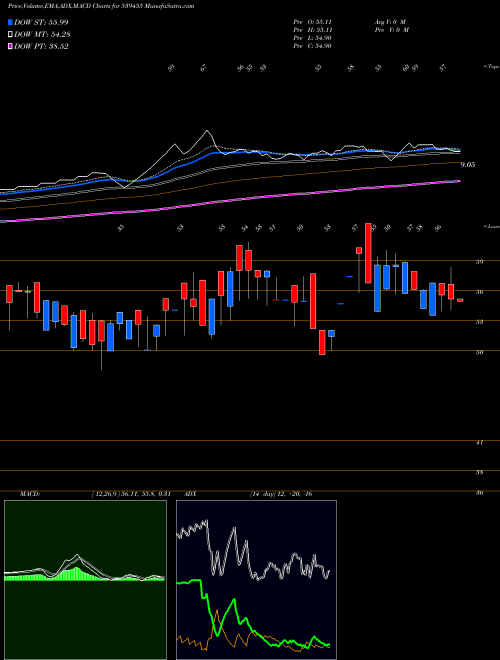Click the 33 price axis label
This screenshot has width=500, height=660.
479,322
